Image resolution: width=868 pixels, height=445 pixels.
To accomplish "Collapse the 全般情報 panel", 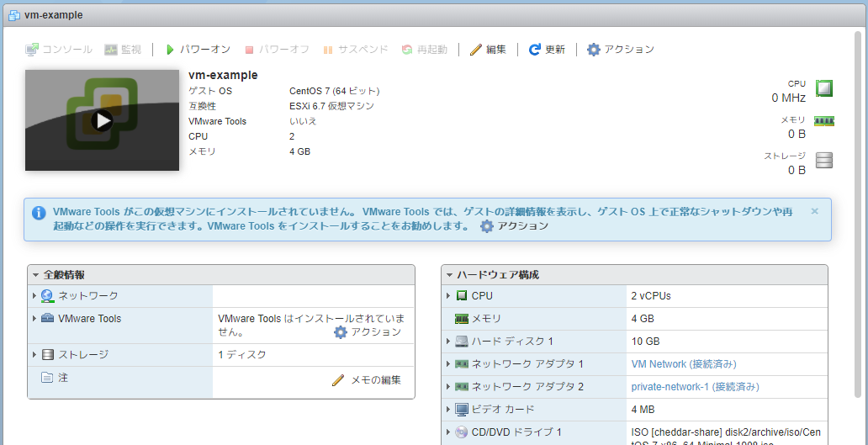I will [x=36, y=274].
